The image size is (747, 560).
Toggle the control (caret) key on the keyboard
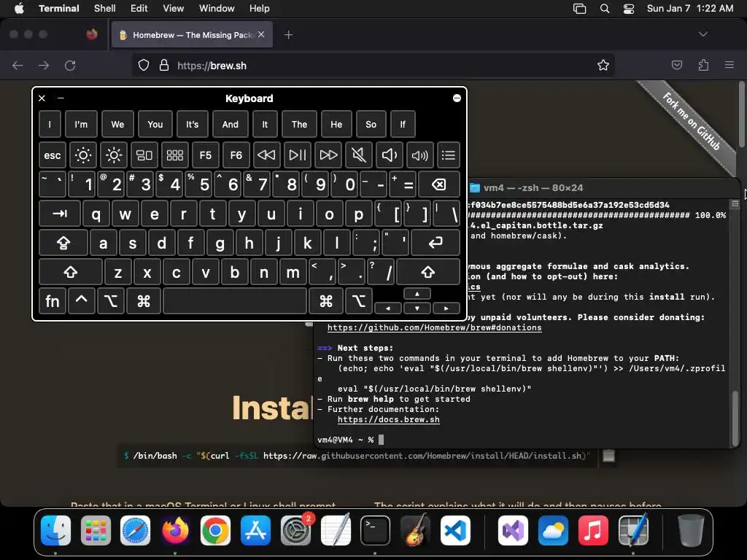(x=82, y=301)
